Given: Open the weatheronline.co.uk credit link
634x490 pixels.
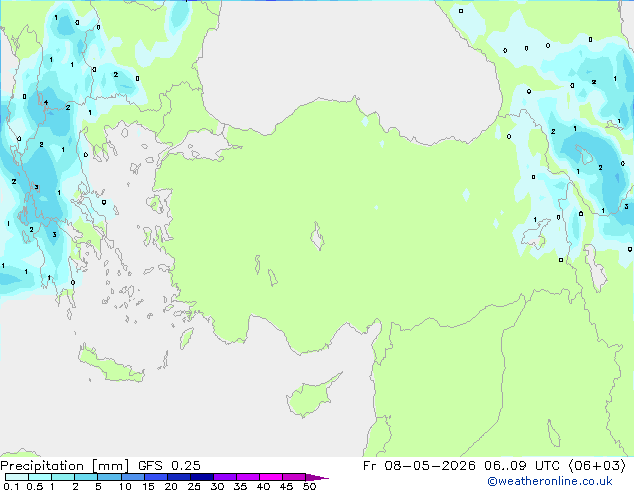Looking at the screenshot, I should [x=550, y=481].
